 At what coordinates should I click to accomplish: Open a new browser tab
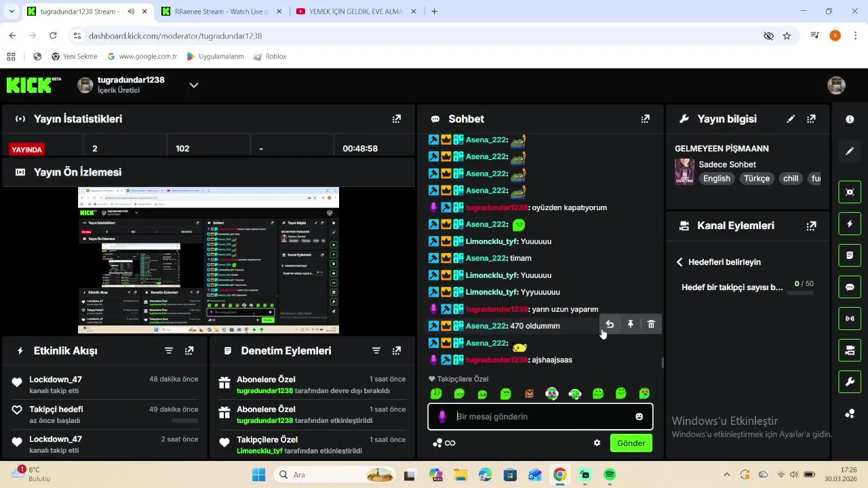pyautogui.click(x=434, y=12)
